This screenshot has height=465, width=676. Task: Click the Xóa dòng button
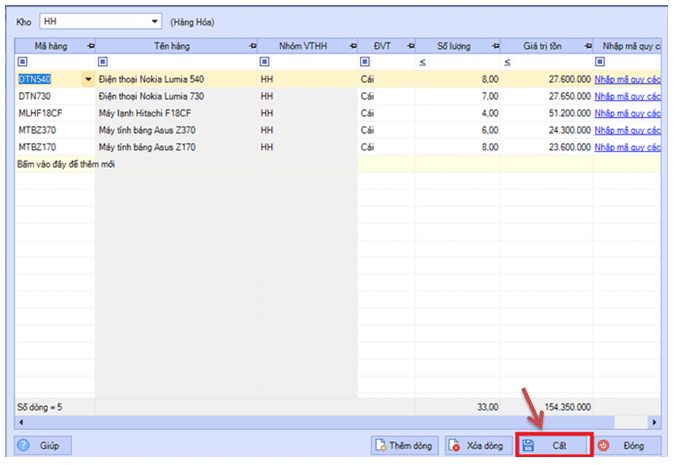tap(476, 446)
